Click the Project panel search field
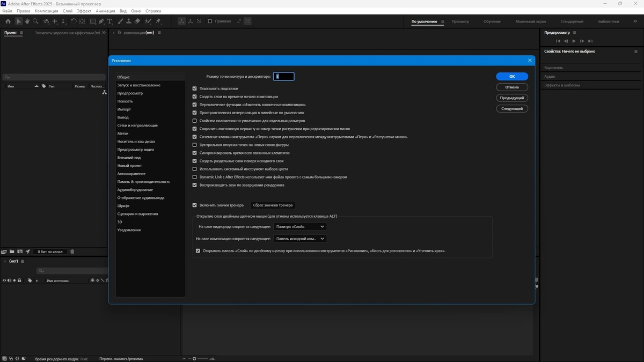The image size is (644, 362). click(54, 77)
